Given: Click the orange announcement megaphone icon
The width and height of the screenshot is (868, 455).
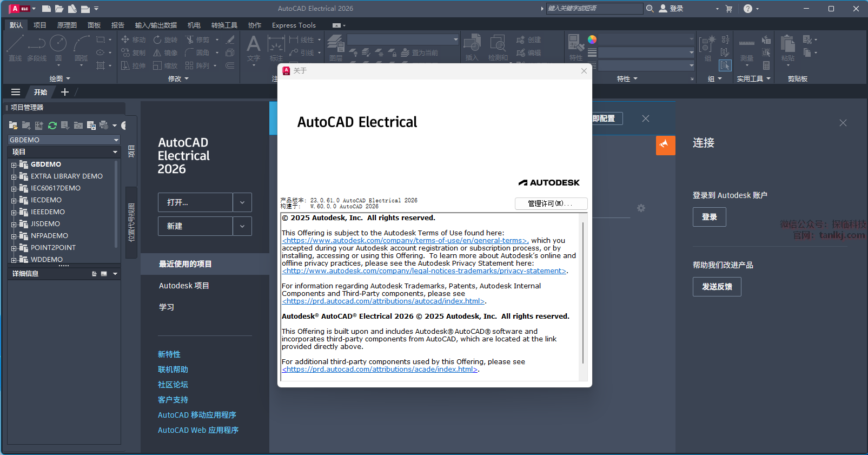Looking at the screenshot, I should tap(665, 145).
